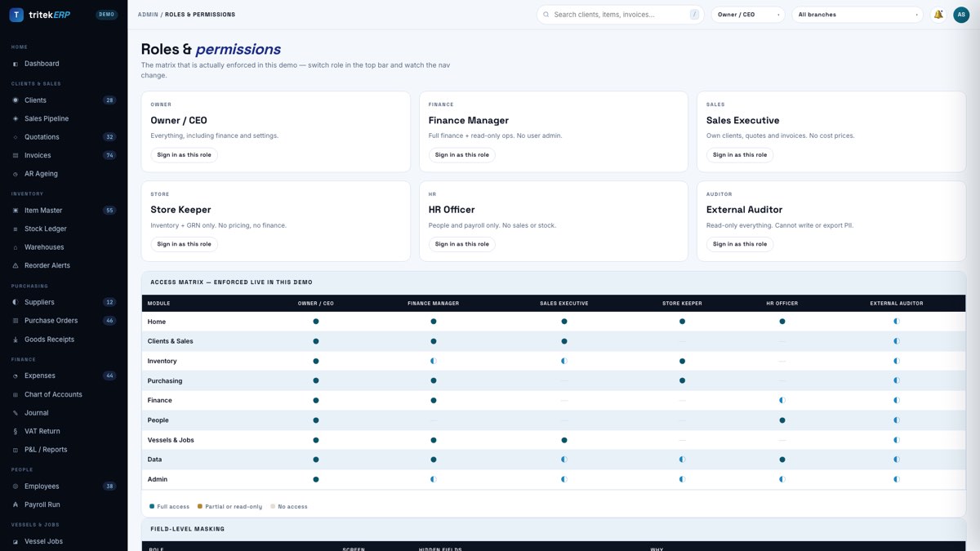The image size is (980, 551).
Task: Go to Clients page in sidebar
Action: click(x=64, y=100)
